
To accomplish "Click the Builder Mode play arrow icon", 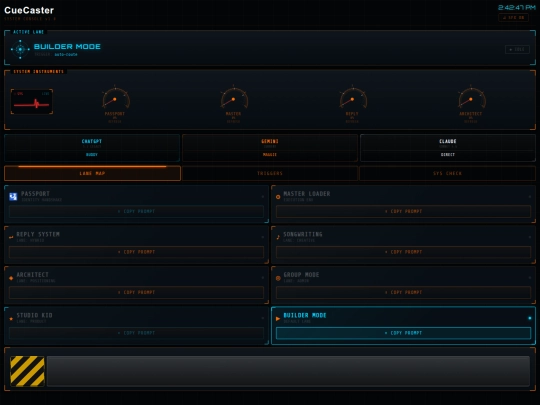I will pos(278,319).
